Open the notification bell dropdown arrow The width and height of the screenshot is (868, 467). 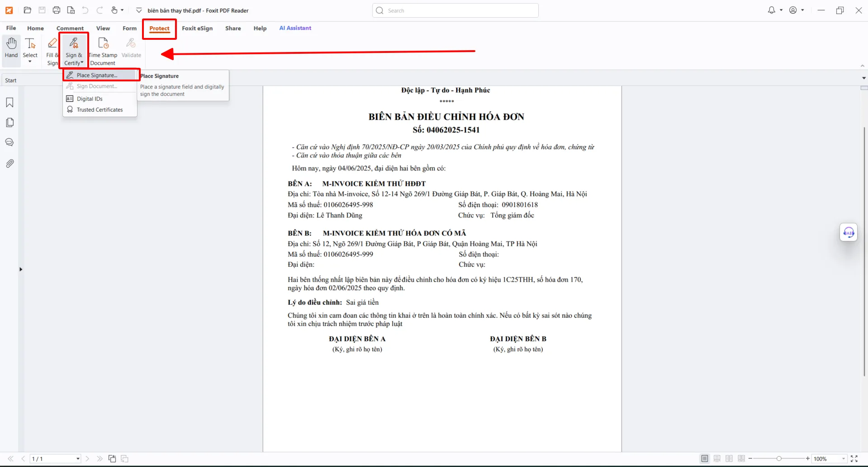pos(781,10)
